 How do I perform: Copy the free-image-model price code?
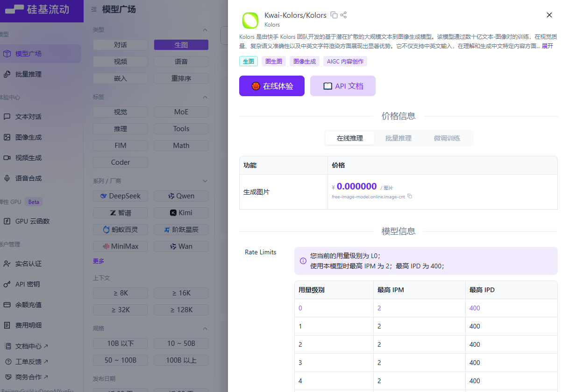pyautogui.click(x=410, y=196)
